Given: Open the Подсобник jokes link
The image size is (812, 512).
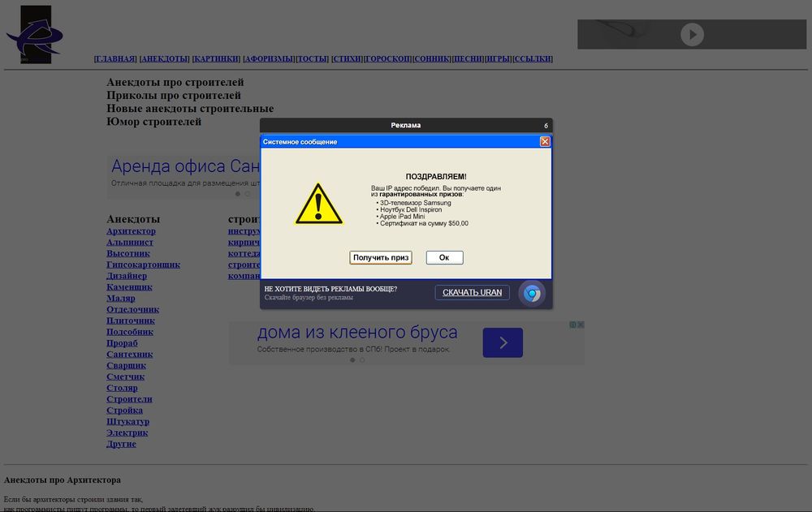Looking at the screenshot, I should [130, 332].
